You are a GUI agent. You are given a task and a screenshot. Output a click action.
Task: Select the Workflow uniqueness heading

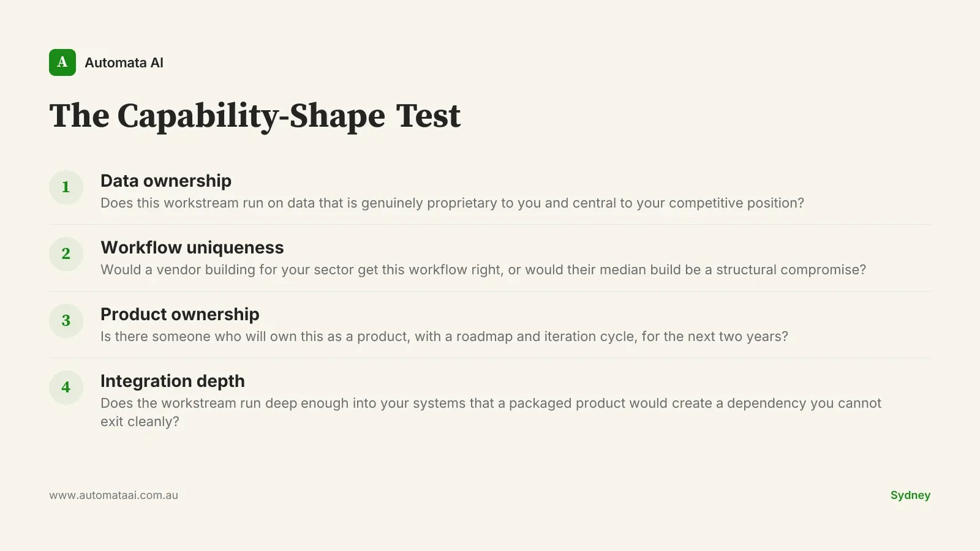point(192,247)
